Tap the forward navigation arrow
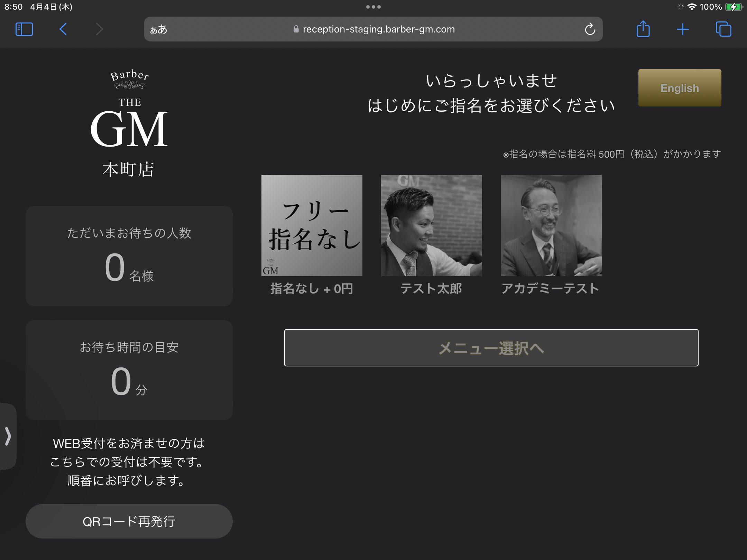 [x=99, y=29]
